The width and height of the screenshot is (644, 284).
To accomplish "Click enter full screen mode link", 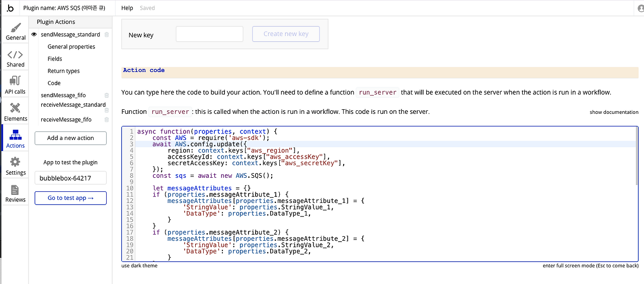I will pos(591,266).
